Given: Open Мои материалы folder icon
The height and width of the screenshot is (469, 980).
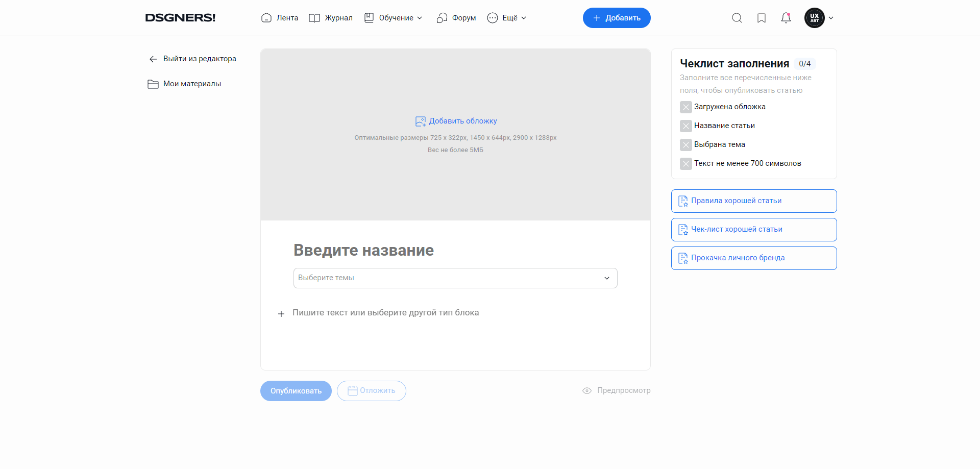Looking at the screenshot, I should [153, 84].
